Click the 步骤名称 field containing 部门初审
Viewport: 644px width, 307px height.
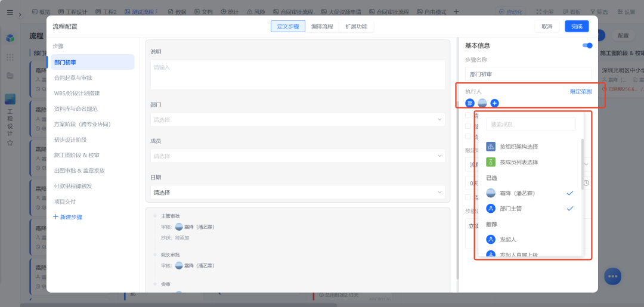pos(528,75)
